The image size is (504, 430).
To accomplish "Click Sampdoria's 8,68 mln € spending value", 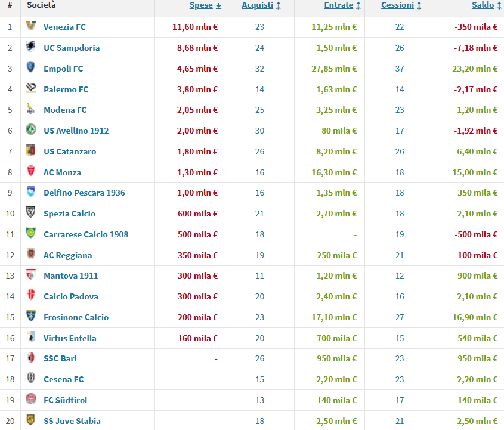I will tap(197, 48).
